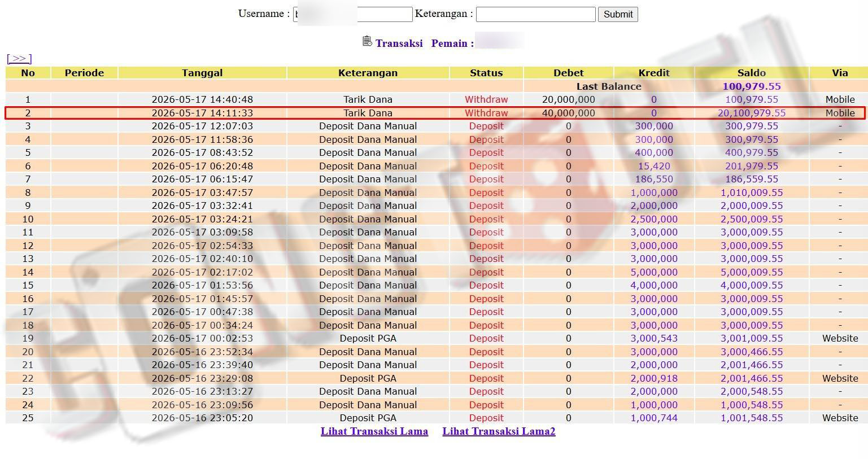Select the date 2026-05-17 12:07:03
The height and width of the screenshot is (459, 868).
tap(202, 126)
